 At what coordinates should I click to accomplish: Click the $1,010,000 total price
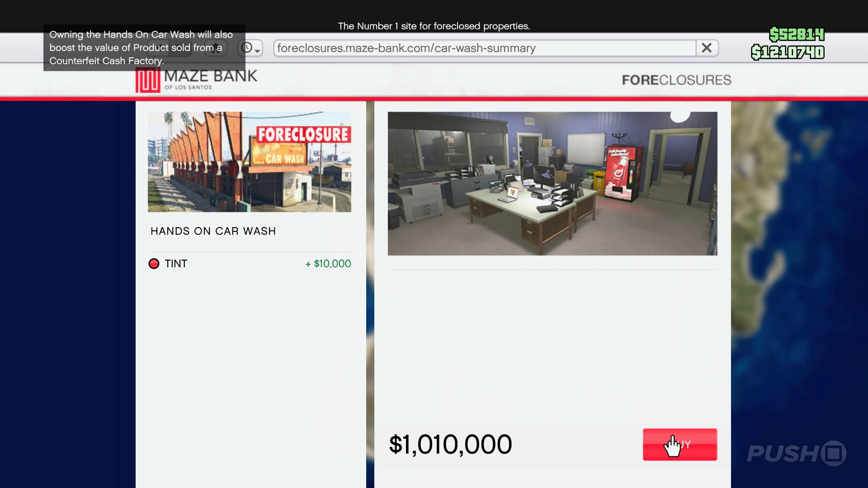pyautogui.click(x=450, y=445)
